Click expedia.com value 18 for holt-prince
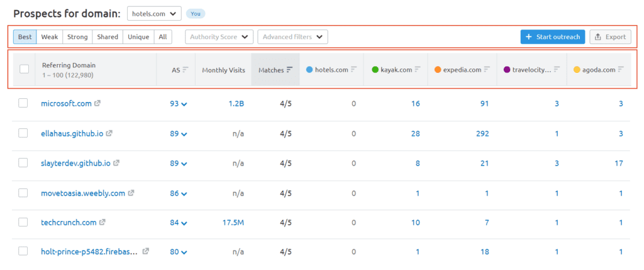This screenshot has width=644, height=270. (x=485, y=252)
